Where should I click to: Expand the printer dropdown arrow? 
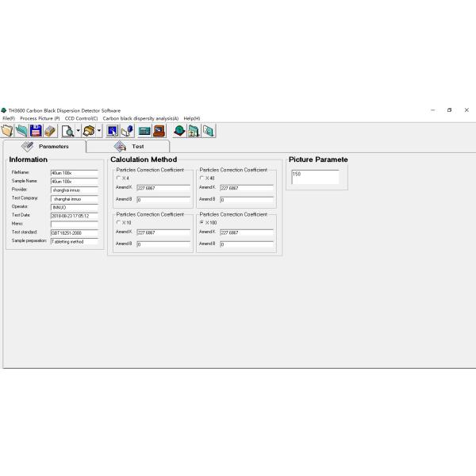point(99,131)
